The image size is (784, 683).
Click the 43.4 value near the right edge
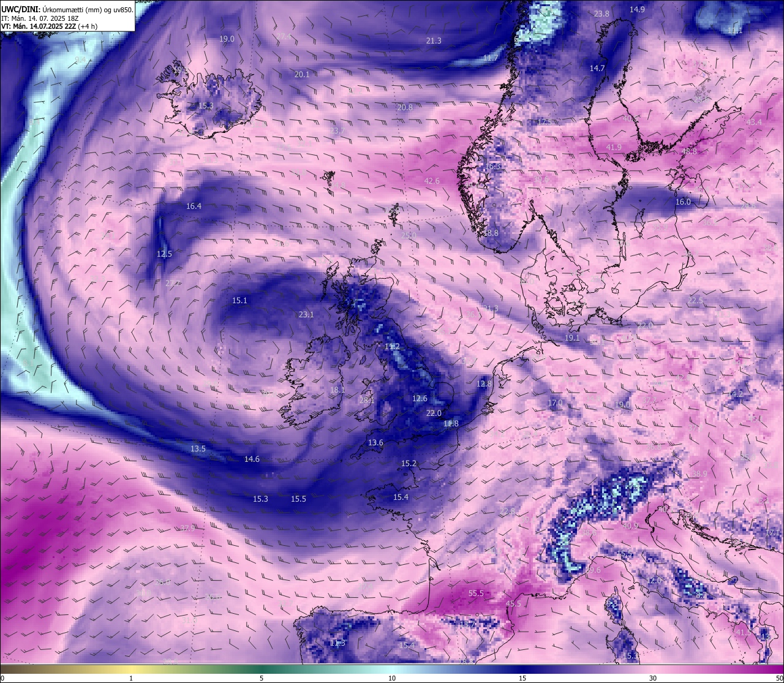(754, 123)
